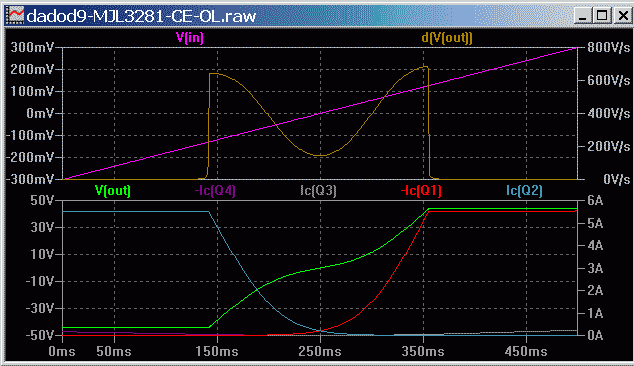
Task: Click the 0A current axis label
Action: 595,335
